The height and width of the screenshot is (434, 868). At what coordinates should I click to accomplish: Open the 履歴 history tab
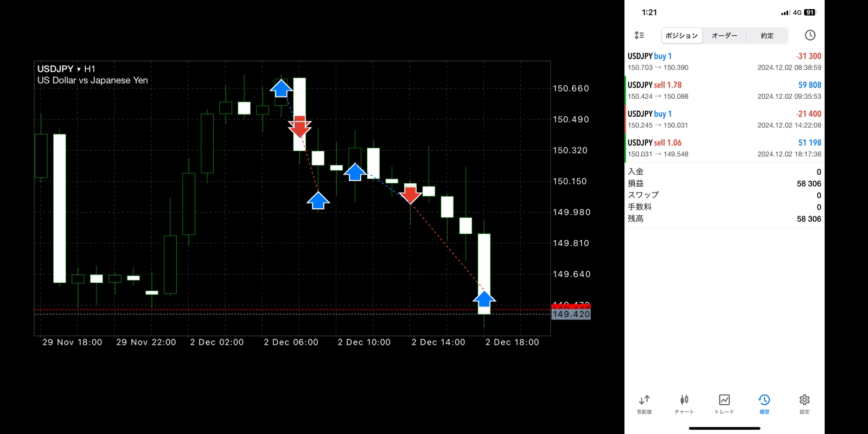[764, 405]
